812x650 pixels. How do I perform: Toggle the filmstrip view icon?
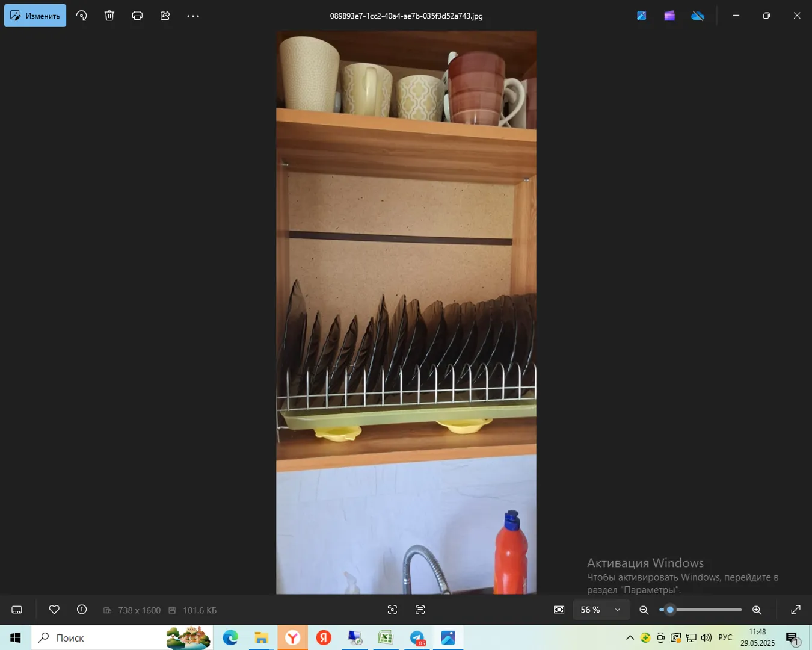tap(17, 610)
